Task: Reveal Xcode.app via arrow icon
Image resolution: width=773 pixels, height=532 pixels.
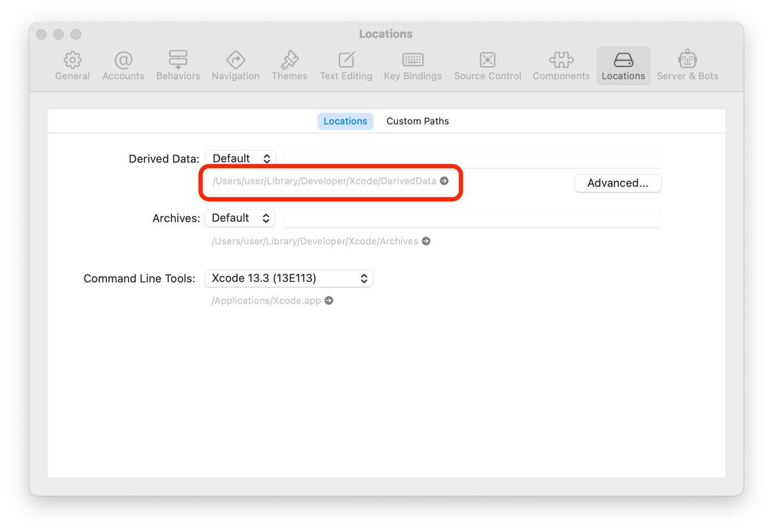Action: pyautogui.click(x=329, y=301)
